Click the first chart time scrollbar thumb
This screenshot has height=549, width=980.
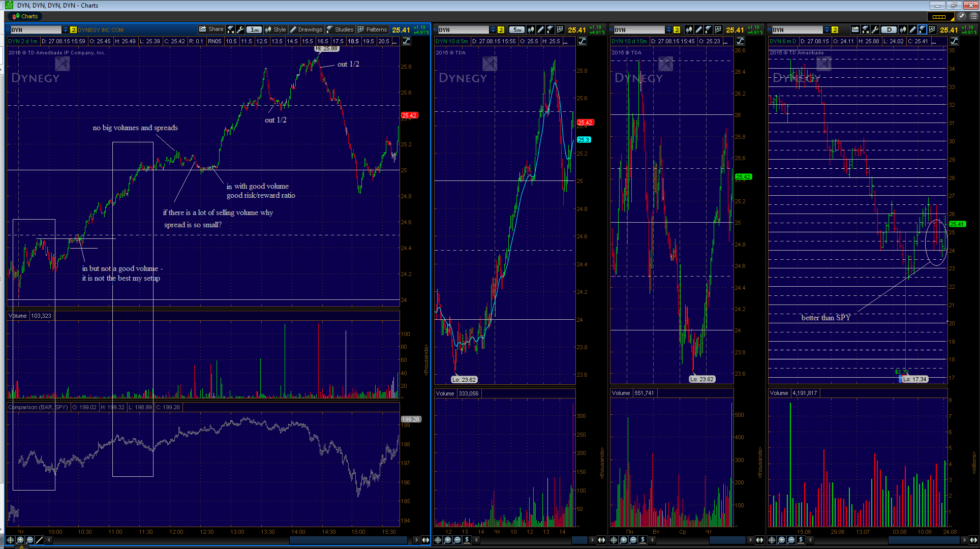click(349, 540)
